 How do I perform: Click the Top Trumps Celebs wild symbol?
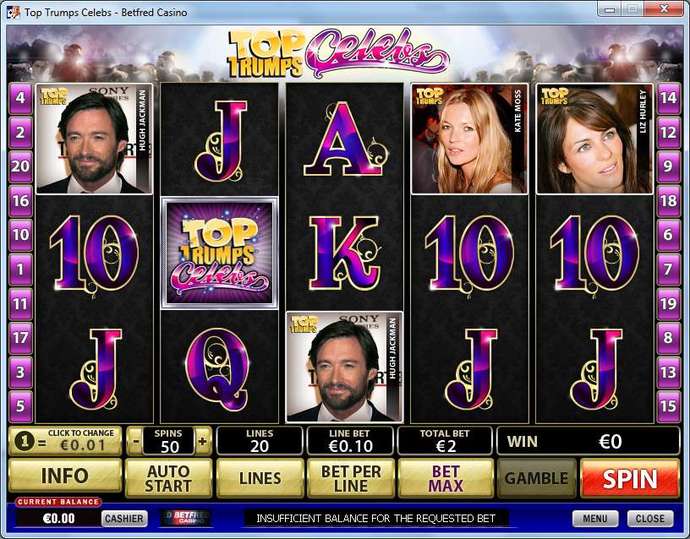[x=220, y=253]
